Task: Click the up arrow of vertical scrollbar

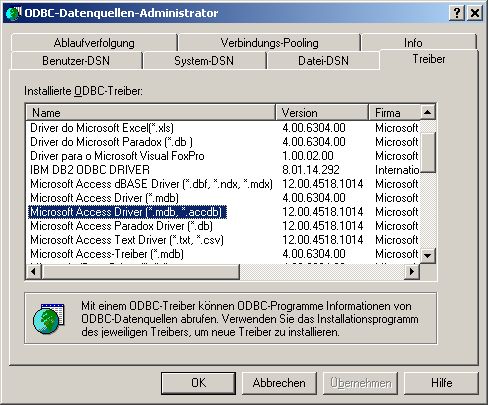Action: [x=428, y=112]
